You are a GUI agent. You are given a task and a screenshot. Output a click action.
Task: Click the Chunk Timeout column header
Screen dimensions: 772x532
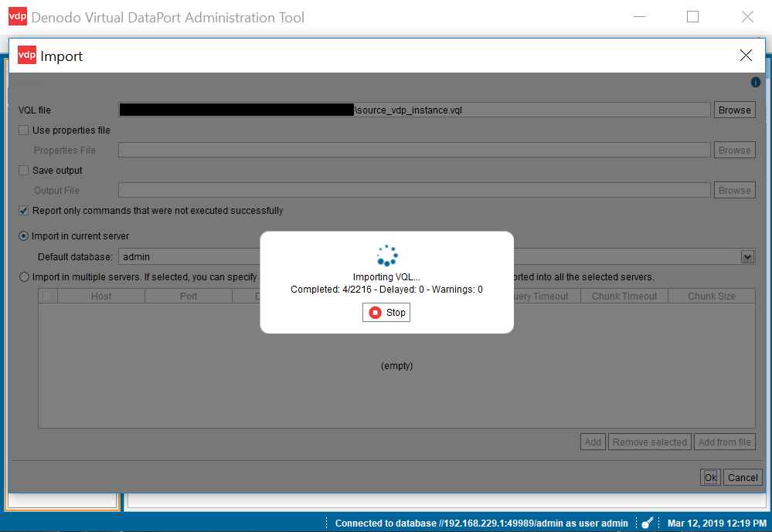click(x=624, y=296)
